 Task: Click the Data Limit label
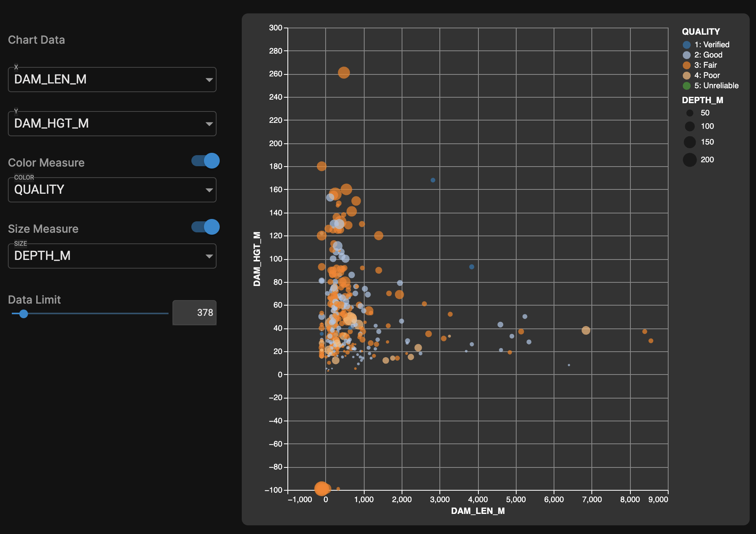34,300
